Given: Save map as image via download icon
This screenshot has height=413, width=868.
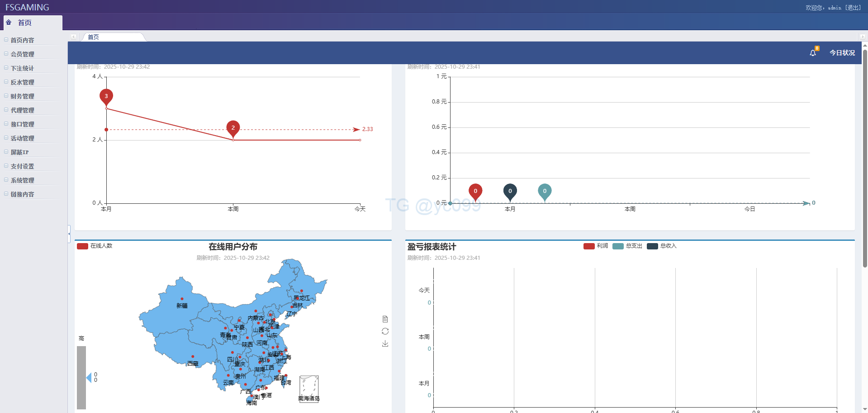Looking at the screenshot, I should pyautogui.click(x=385, y=344).
